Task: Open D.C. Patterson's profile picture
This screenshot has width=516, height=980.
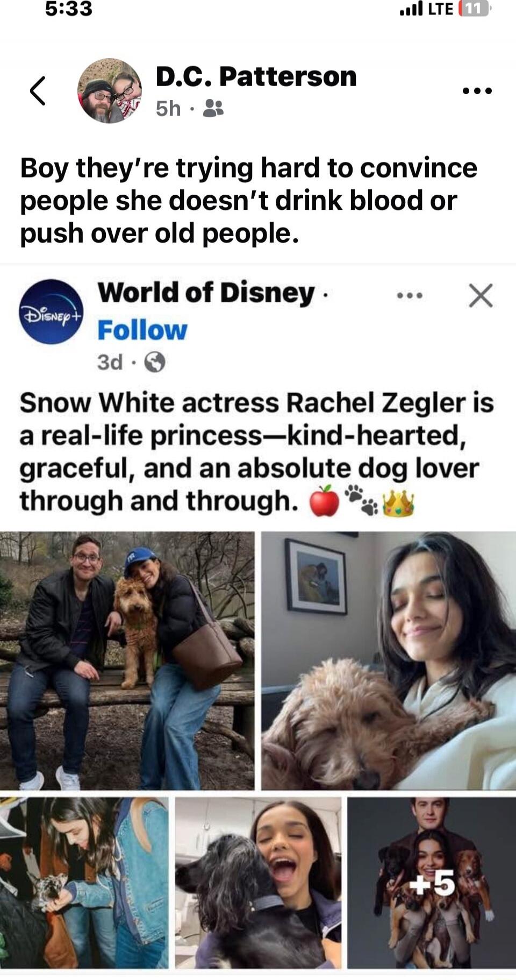Action: [110, 90]
